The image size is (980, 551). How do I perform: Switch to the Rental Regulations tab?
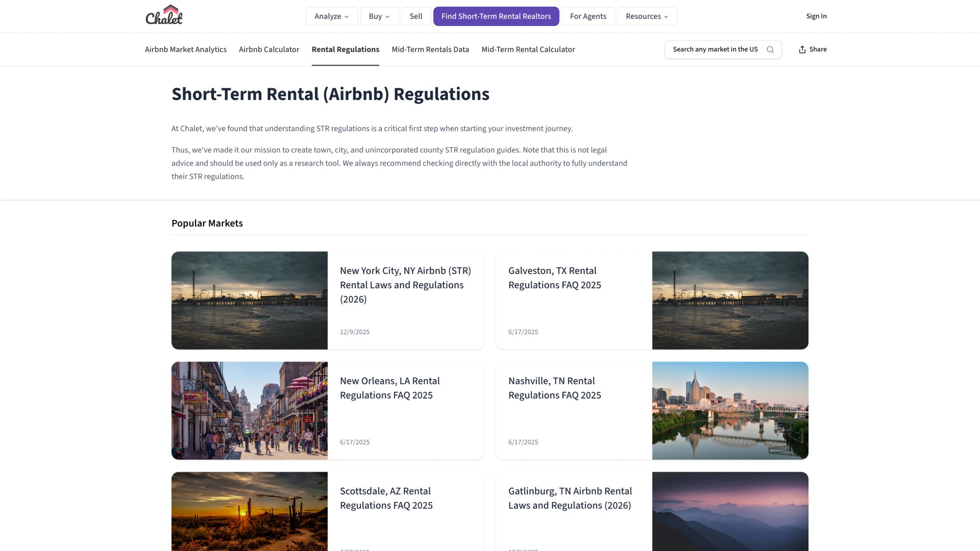point(345,49)
